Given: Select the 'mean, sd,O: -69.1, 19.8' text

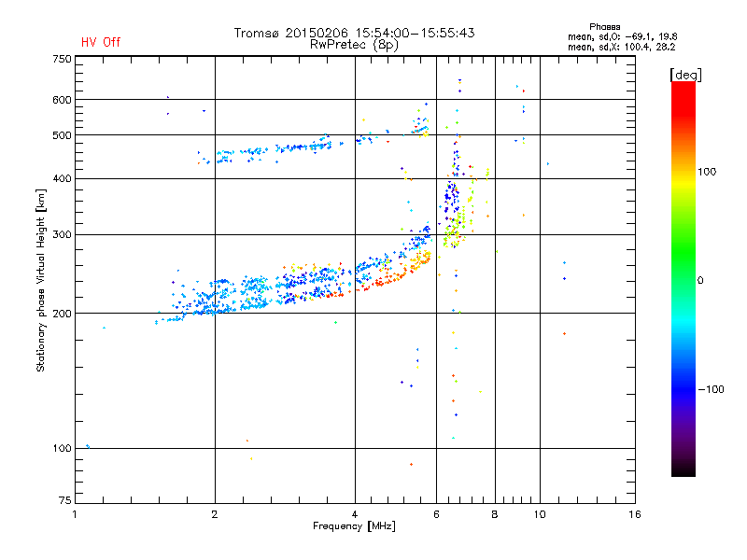Looking at the screenshot, I should (622, 36).
